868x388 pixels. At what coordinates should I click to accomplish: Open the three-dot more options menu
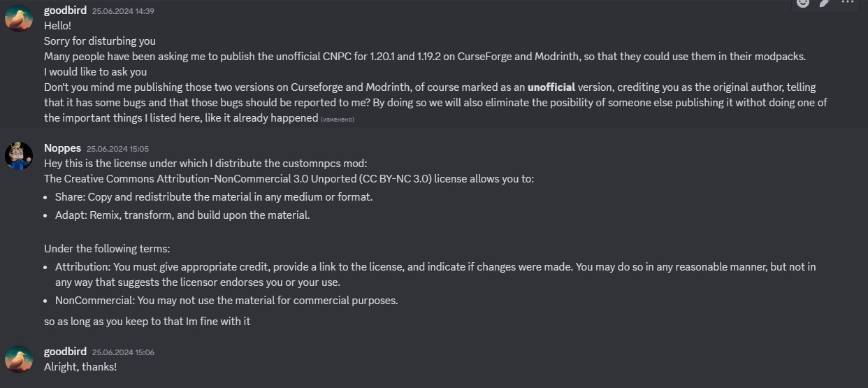[847, 3]
